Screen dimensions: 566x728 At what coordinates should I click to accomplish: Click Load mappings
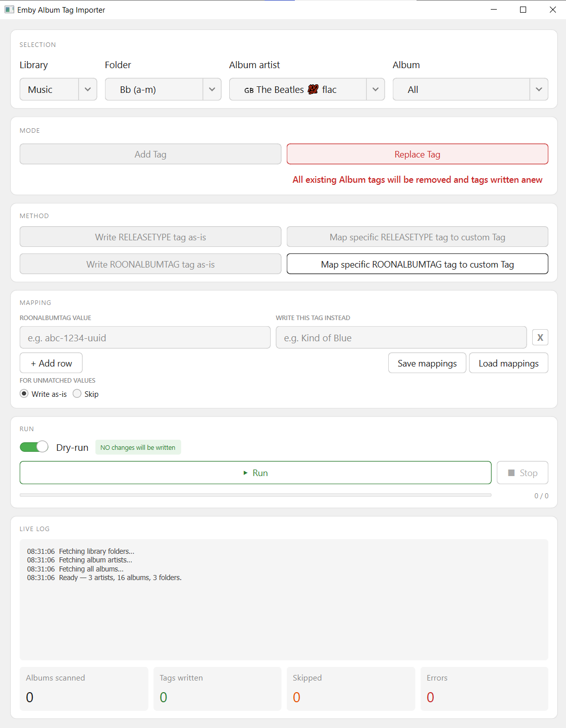508,363
